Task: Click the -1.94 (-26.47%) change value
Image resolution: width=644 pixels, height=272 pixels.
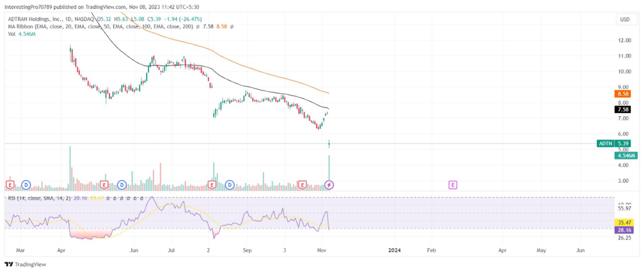Action: [184, 19]
